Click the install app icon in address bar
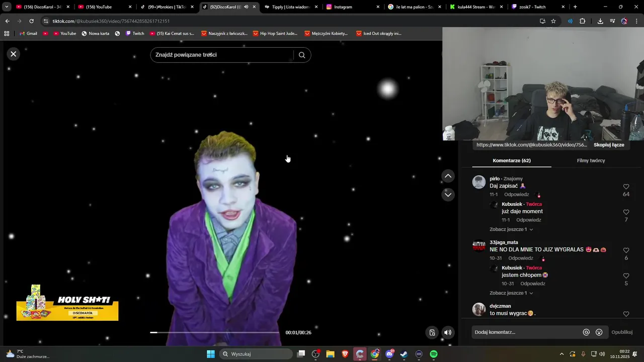 [542, 21]
